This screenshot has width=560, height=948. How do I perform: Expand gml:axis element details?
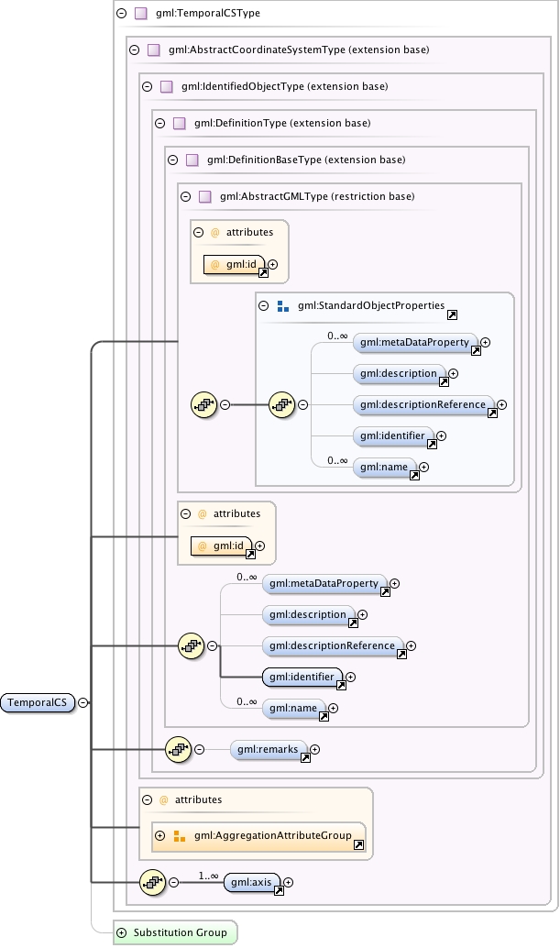tap(288, 883)
